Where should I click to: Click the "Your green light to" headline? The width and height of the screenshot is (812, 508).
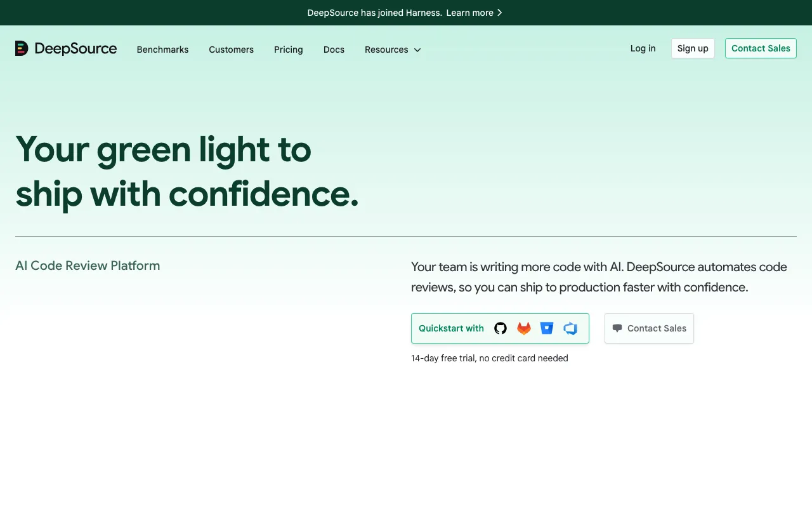(164, 149)
